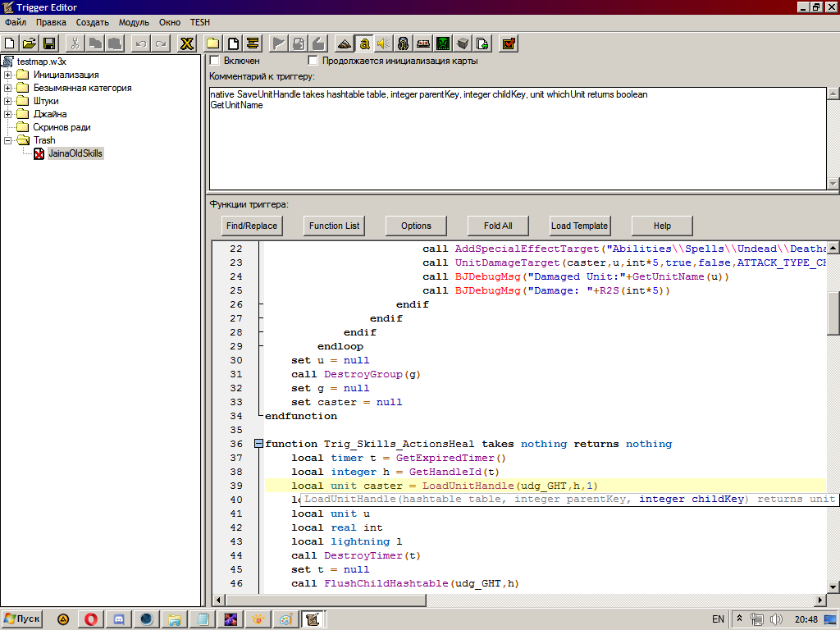The height and width of the screenshot is (630, 840).
Task: Click the Test Map checkmark icon
Action: click(x=508, y=43)
